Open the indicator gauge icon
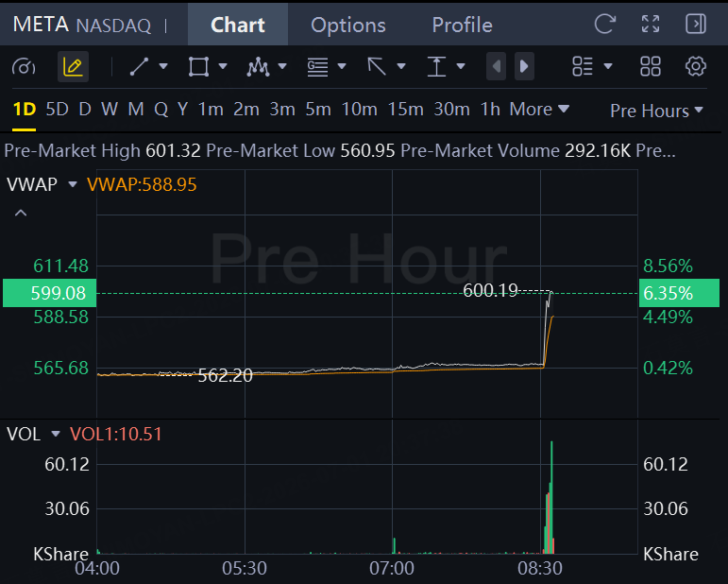 (x=24, y=67)
